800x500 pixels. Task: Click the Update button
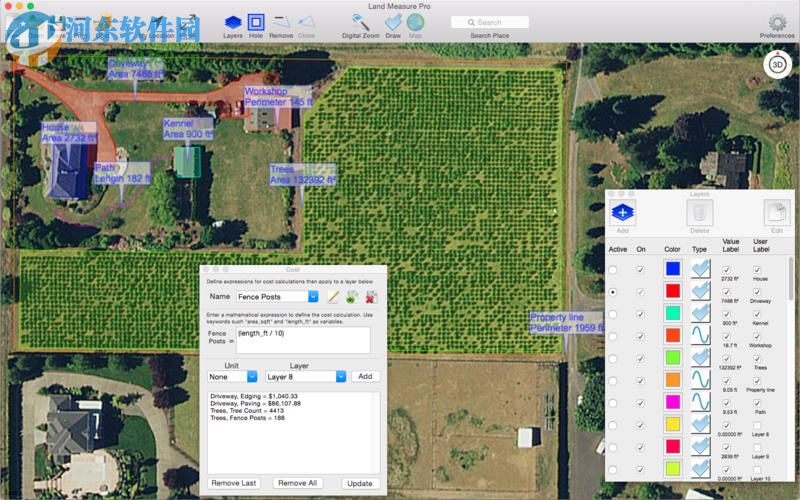[360, 483]
